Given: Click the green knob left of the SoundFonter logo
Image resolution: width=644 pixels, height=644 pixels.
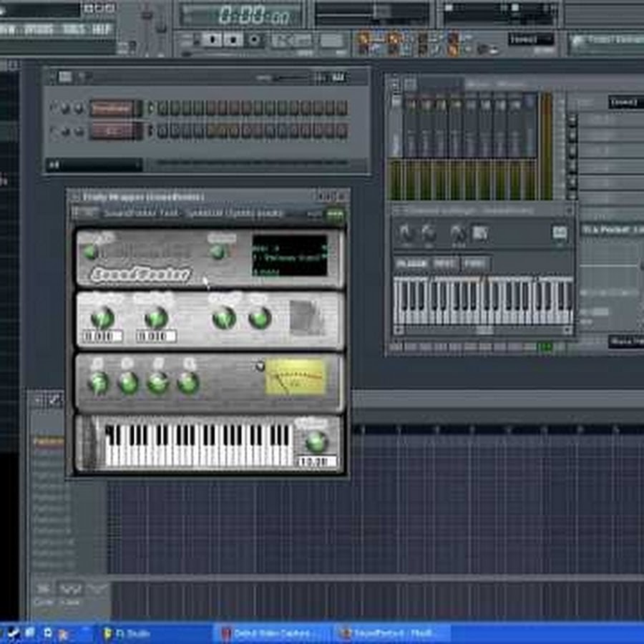Looking at the screenshot, I should point(90,252).
